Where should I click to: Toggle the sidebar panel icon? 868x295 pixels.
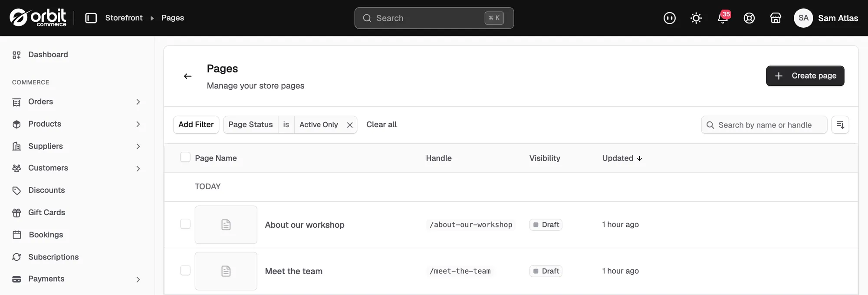(91, 18)
